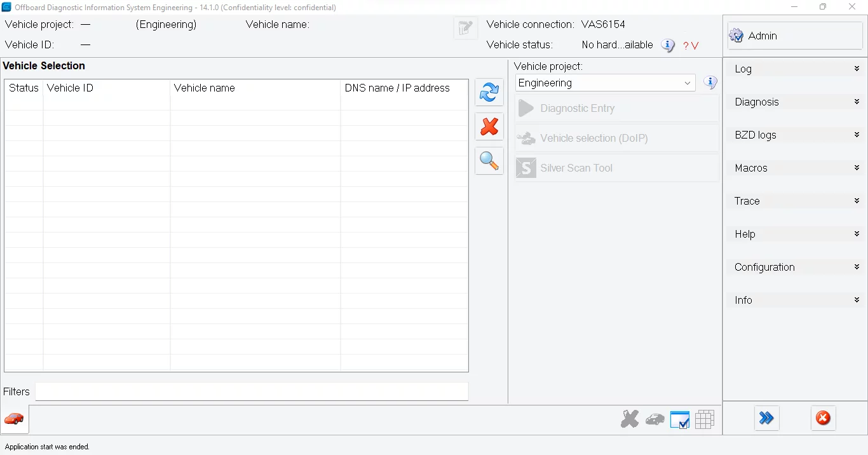Screen dimensions: 868x455
Task: Click inside the Filters input field
Action: (251, 391)
